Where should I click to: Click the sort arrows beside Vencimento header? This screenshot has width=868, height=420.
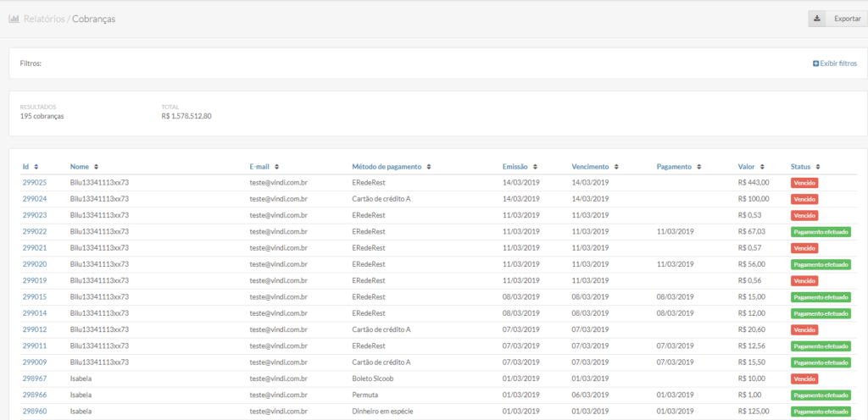point(616,166)
